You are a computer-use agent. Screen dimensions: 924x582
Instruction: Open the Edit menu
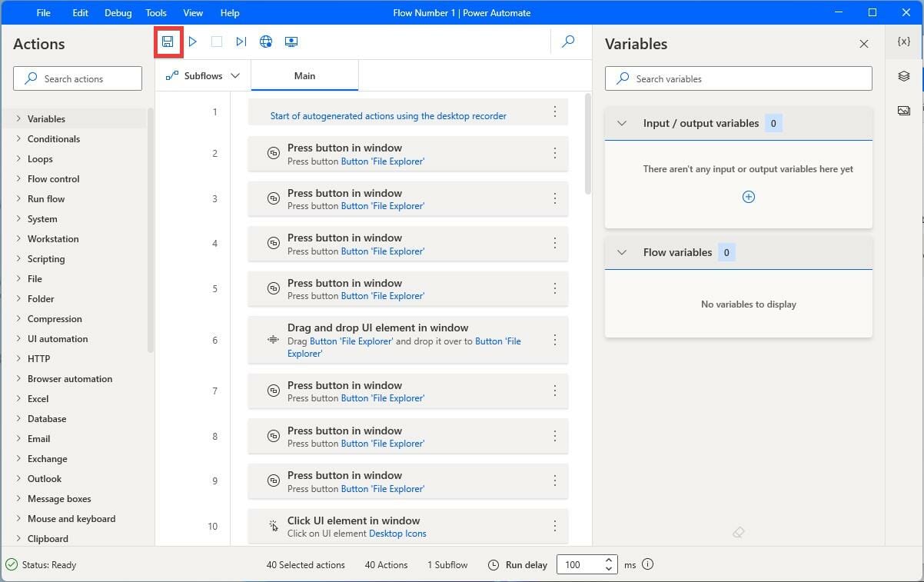pos(81,13)
